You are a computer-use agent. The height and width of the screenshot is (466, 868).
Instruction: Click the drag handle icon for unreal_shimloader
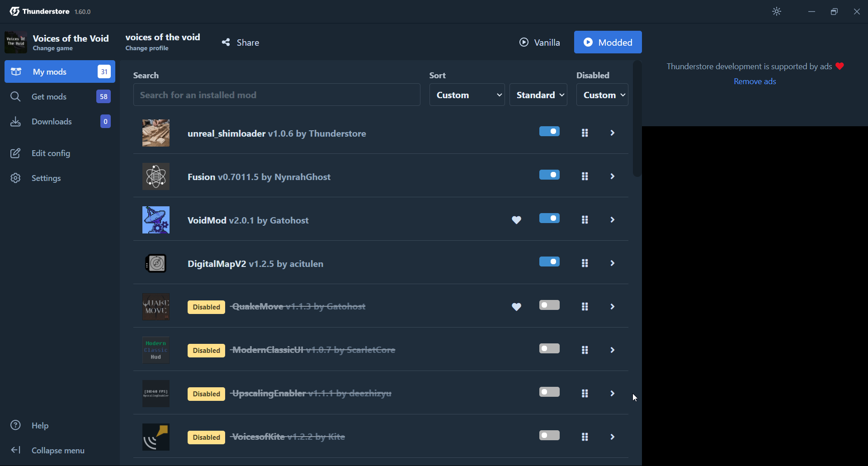585,133
